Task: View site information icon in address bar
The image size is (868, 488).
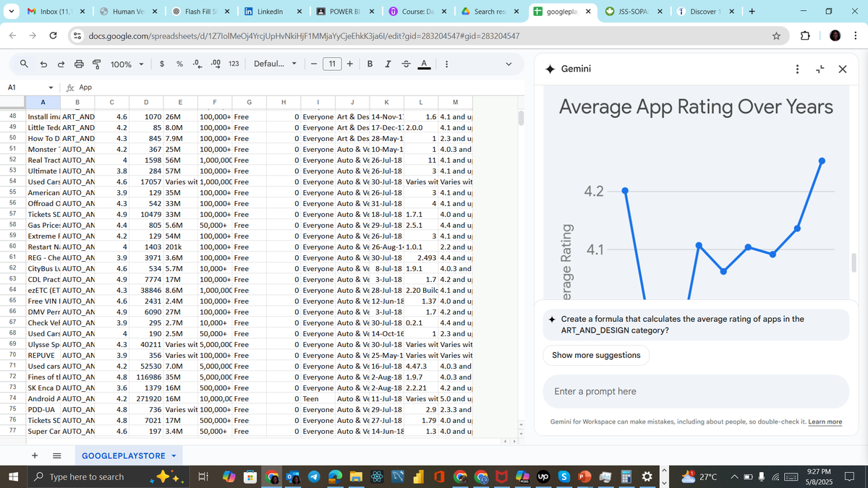Action: click(x=77, y=35)
